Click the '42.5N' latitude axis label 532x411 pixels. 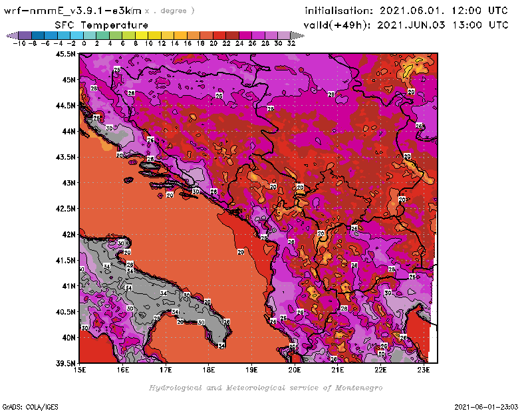pos(65,209)
